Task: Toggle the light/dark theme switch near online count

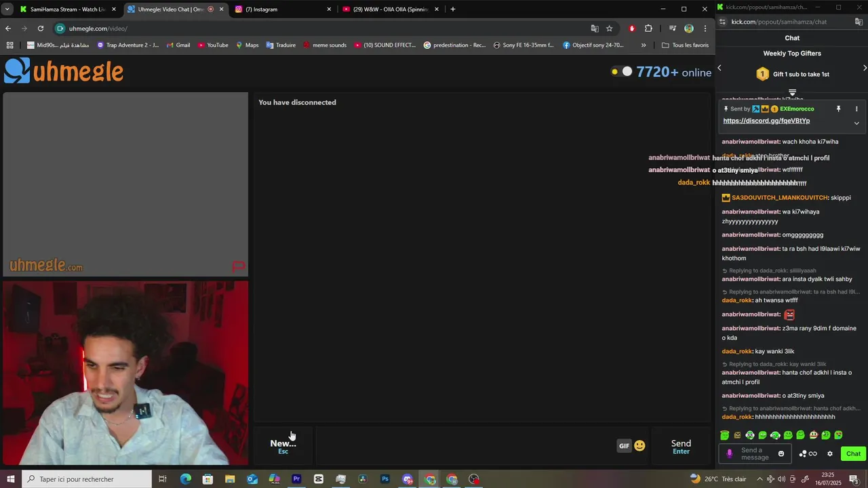Action: coord(621,71)
